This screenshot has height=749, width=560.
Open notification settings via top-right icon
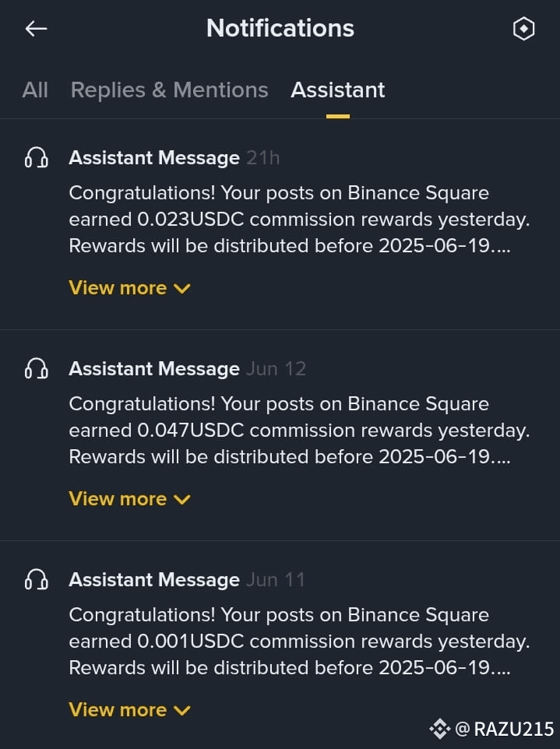click(x=523, y=29)
